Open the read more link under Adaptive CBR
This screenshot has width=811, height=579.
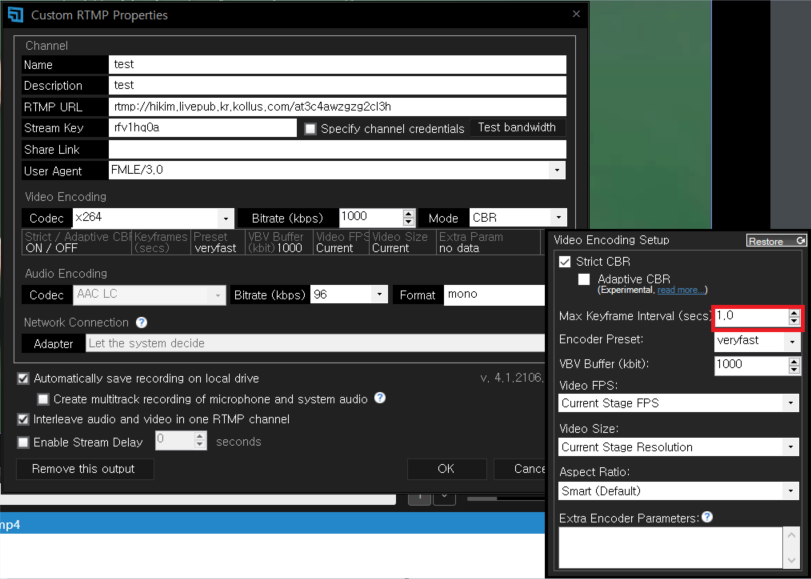681,290
